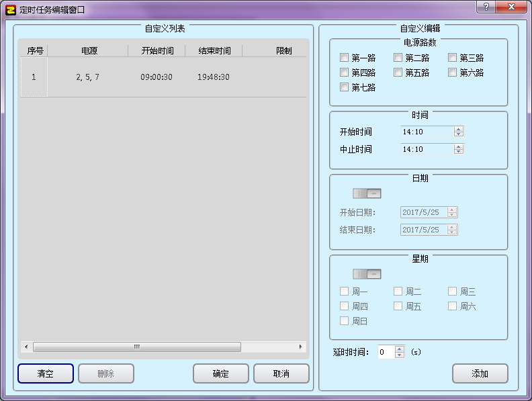
Task: Toggle the 日期 date switch
Action: tap(367, 193)
